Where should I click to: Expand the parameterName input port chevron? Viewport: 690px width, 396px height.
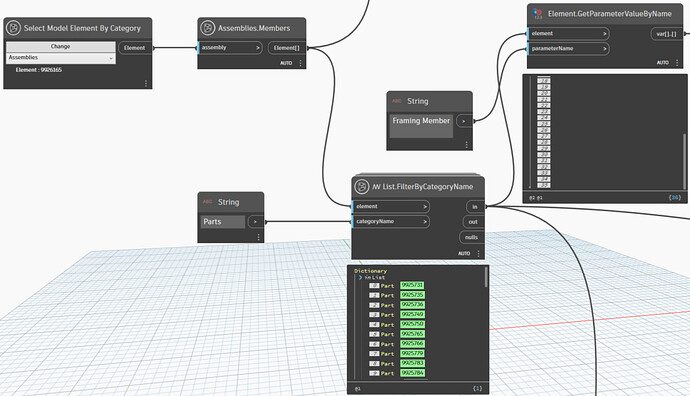click(x=605, y=48)
